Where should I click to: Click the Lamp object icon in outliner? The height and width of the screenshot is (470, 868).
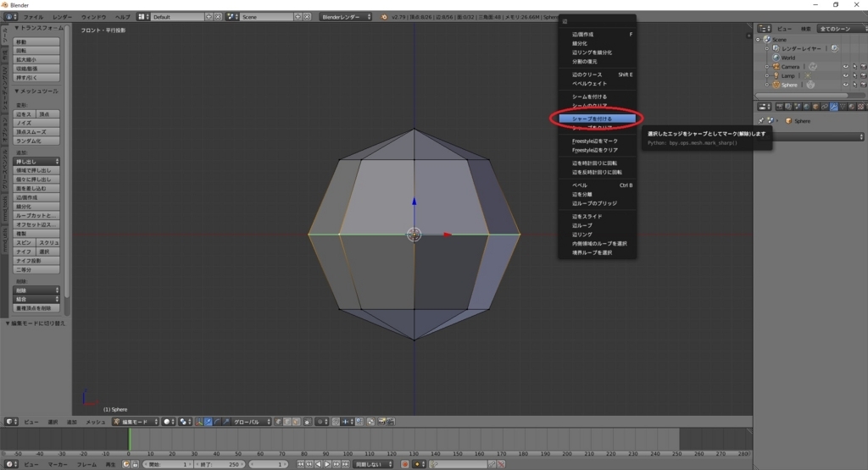(x=776, y=75)
